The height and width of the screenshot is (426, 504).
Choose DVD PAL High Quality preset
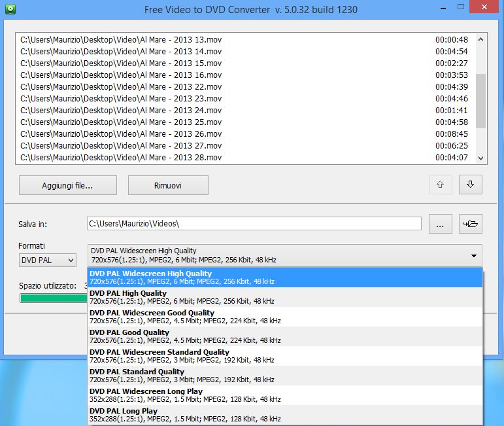tap(284, 297)
